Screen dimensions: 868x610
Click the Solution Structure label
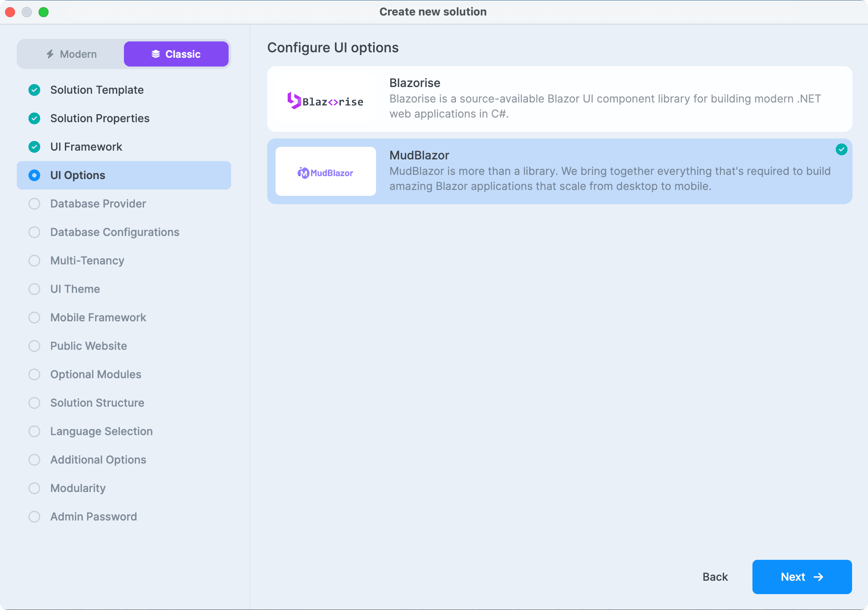98,403
